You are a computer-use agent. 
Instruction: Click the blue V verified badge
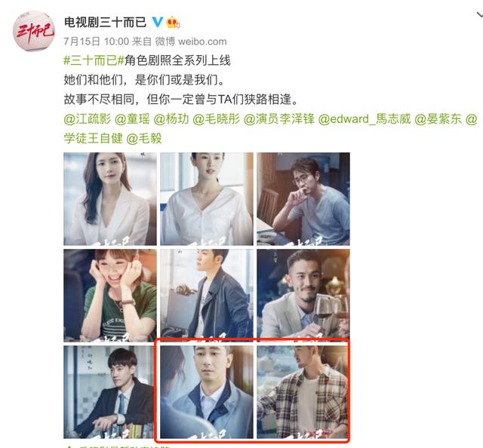tap(158, 22)
